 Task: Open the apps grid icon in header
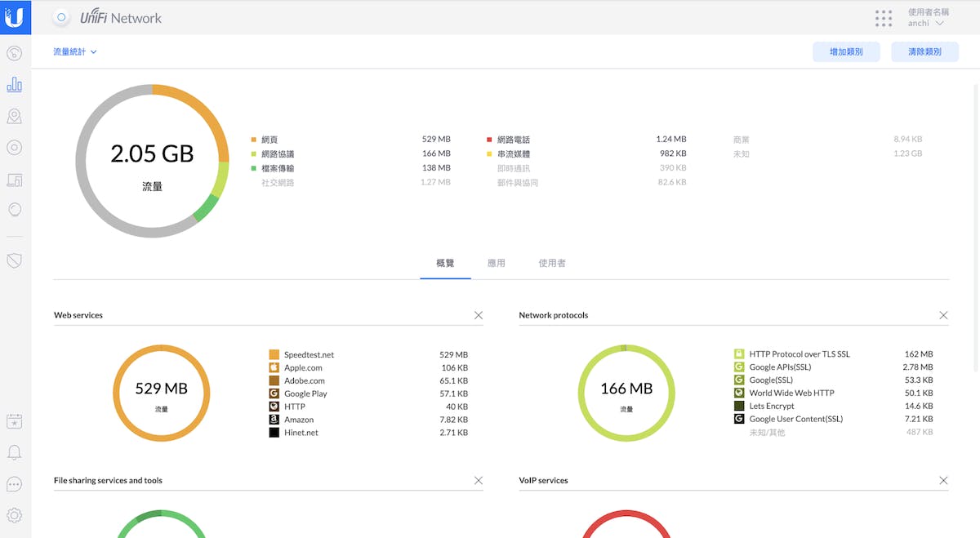point(883,18)
